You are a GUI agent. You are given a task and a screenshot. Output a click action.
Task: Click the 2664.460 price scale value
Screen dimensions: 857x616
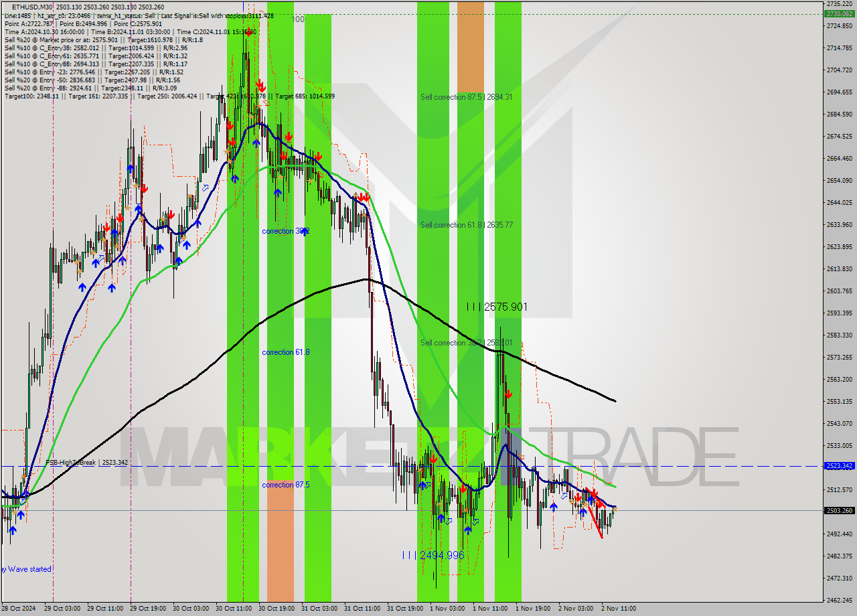(840, 159)
